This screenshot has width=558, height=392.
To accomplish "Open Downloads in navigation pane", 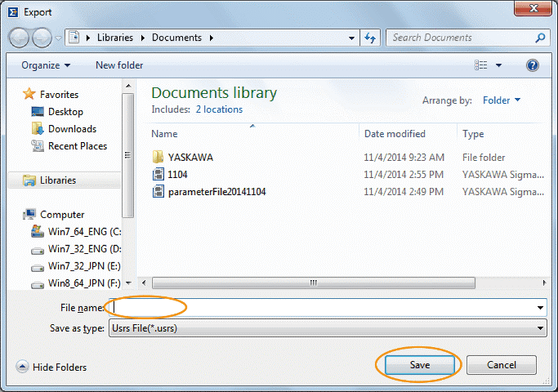I will [72, 129].
